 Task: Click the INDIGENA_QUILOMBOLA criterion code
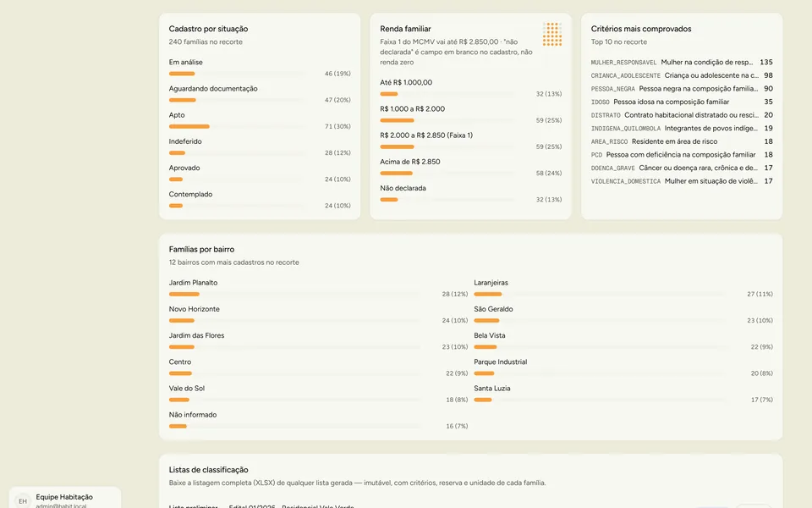click(x=626, y=129)
